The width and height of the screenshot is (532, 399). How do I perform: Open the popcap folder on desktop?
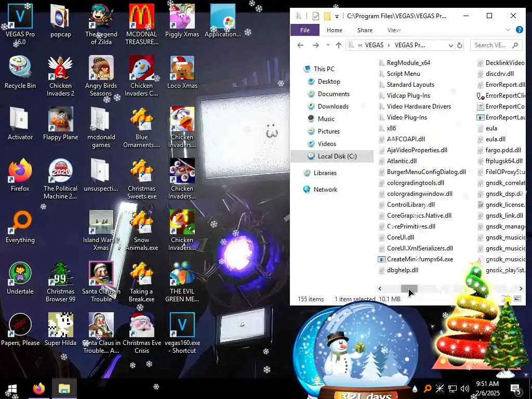60,21
